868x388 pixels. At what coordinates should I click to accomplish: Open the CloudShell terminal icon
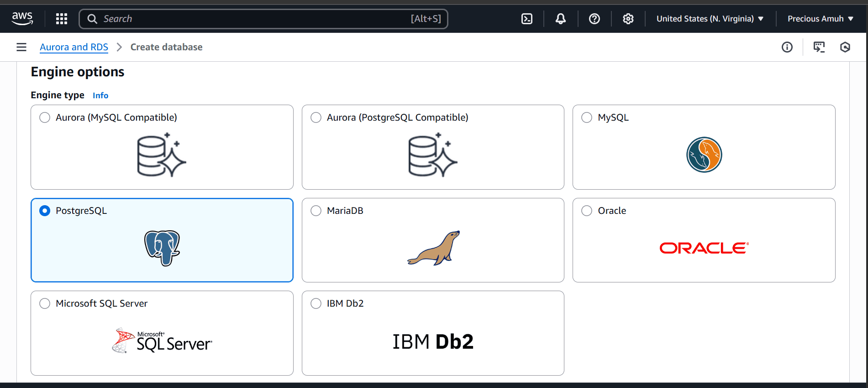pyautogui.click(x=527, y=19)
